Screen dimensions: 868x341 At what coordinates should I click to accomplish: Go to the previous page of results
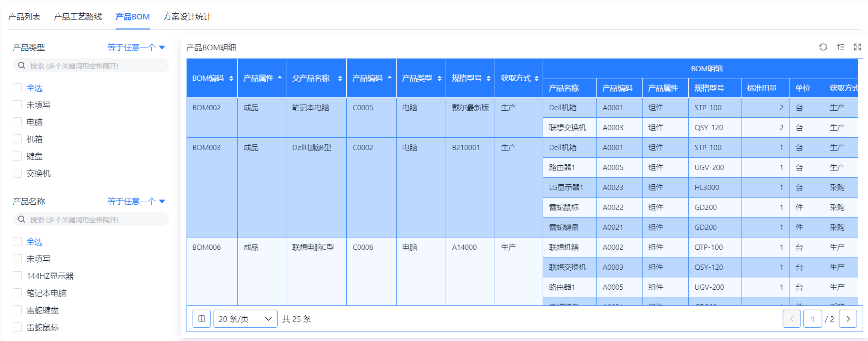792,319
